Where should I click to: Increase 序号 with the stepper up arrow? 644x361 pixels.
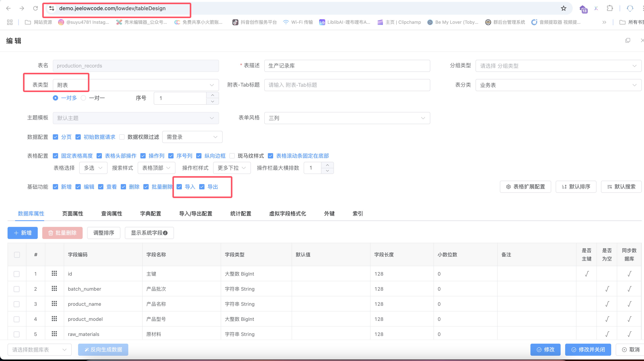coord(213,95)
